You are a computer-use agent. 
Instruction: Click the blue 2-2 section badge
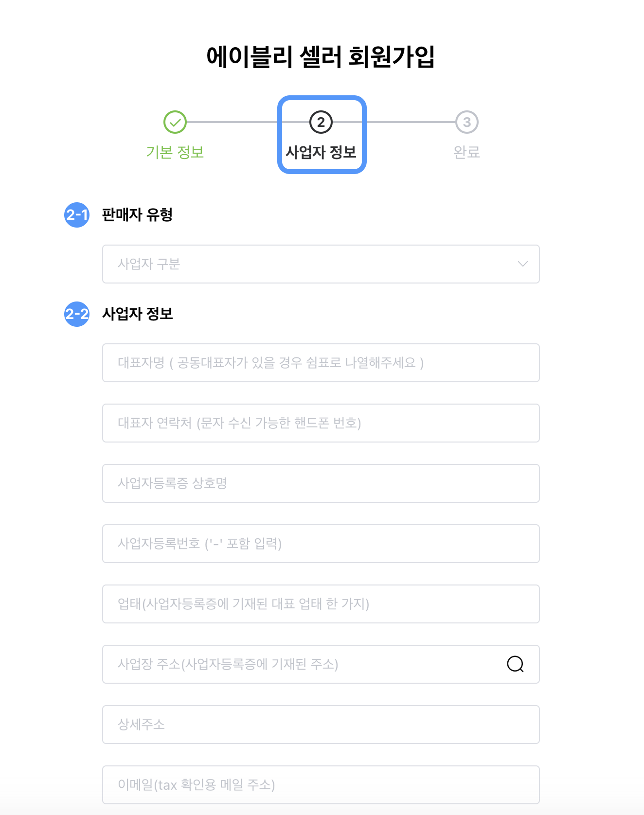[x=76, y=314]
